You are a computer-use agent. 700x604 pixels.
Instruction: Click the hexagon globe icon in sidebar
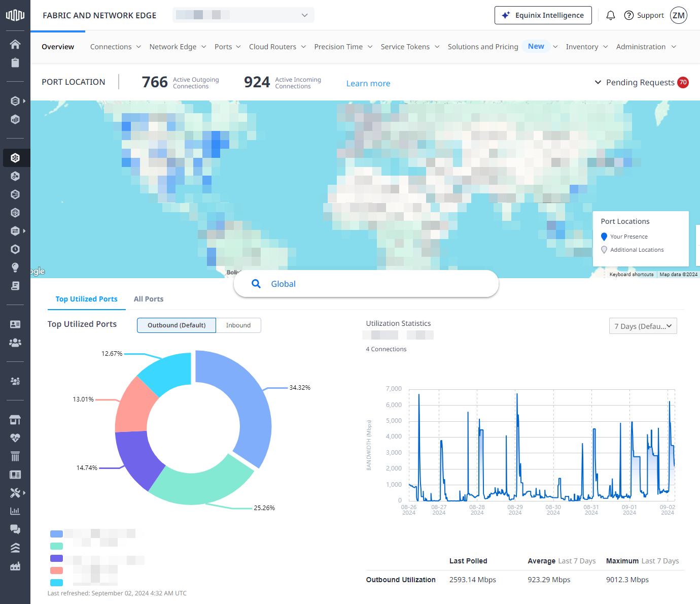(15, 213)
